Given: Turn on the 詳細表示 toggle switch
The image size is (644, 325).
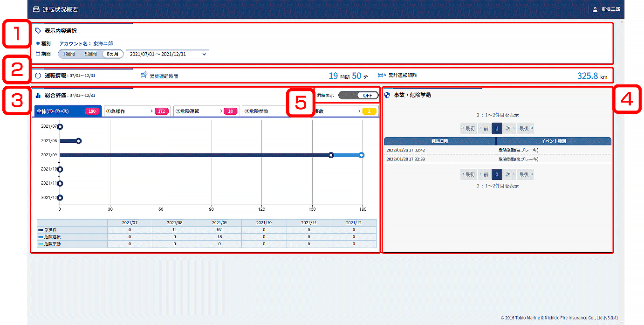Looking at the screenshot, I should [x=358, y=95].
